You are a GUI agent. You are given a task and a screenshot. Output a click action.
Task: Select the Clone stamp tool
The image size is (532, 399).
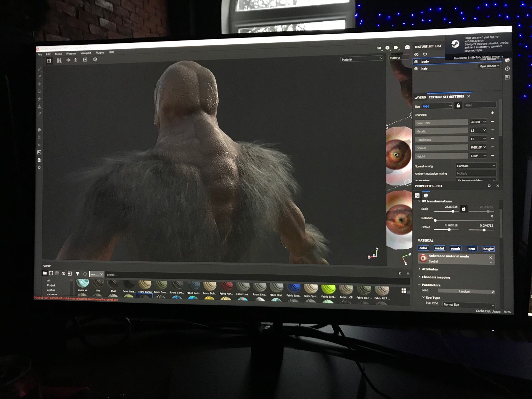click(x=40, y=106)
